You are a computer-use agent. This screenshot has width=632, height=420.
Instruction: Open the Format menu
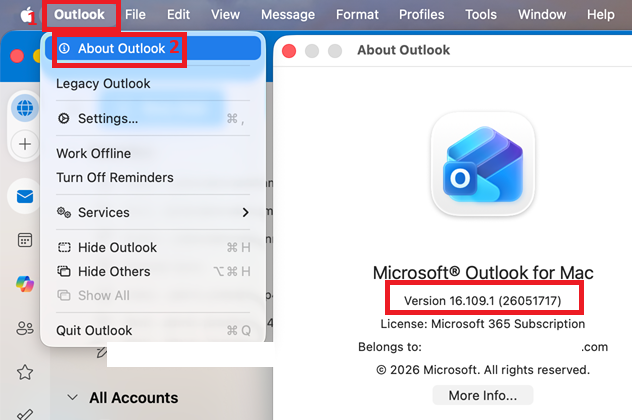357,15
